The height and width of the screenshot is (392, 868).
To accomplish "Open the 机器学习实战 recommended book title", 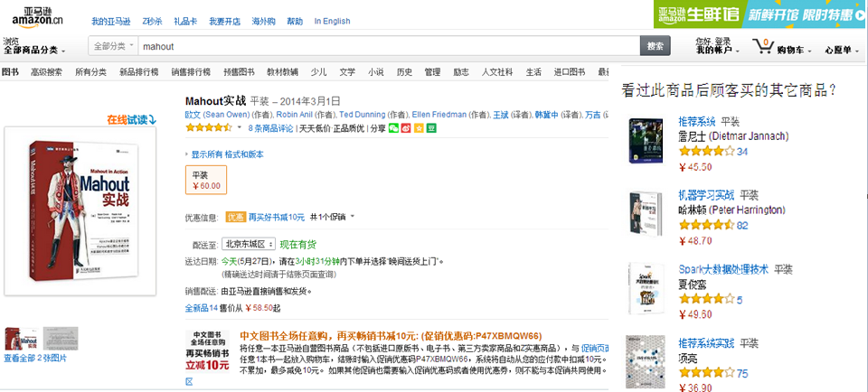I will [x=706, y=195].
